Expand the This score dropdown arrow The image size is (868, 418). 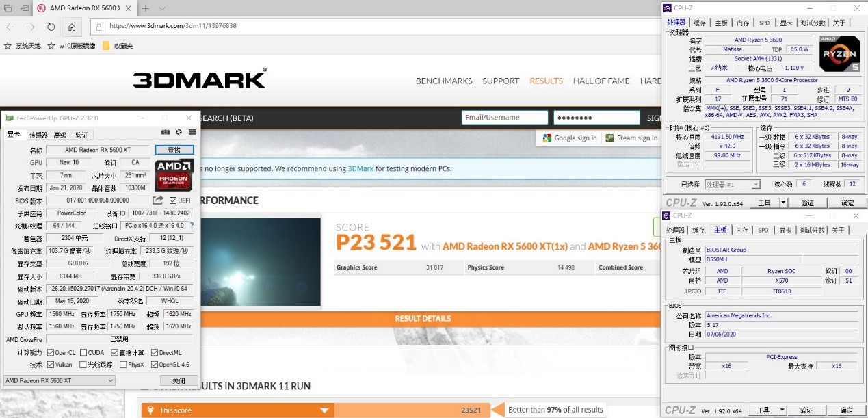[x=325, y=410]
